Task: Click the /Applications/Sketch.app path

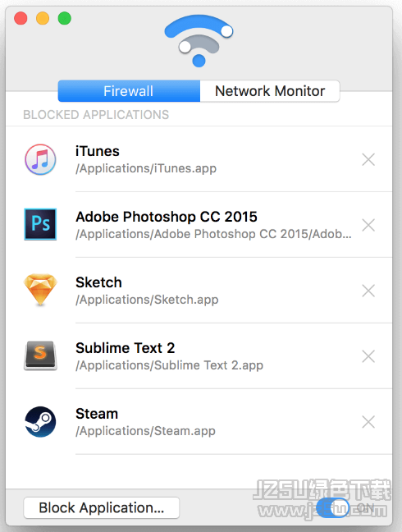Action: click(147, 300)
